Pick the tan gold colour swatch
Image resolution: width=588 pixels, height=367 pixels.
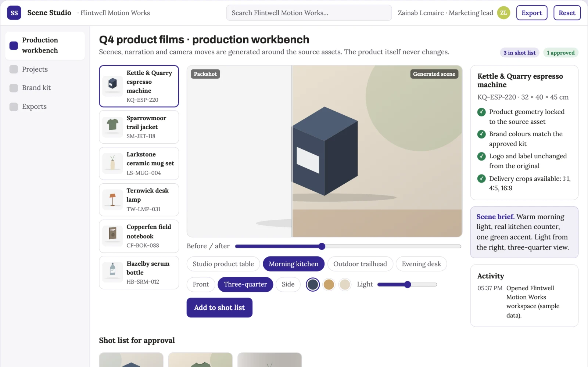(329, 284)
